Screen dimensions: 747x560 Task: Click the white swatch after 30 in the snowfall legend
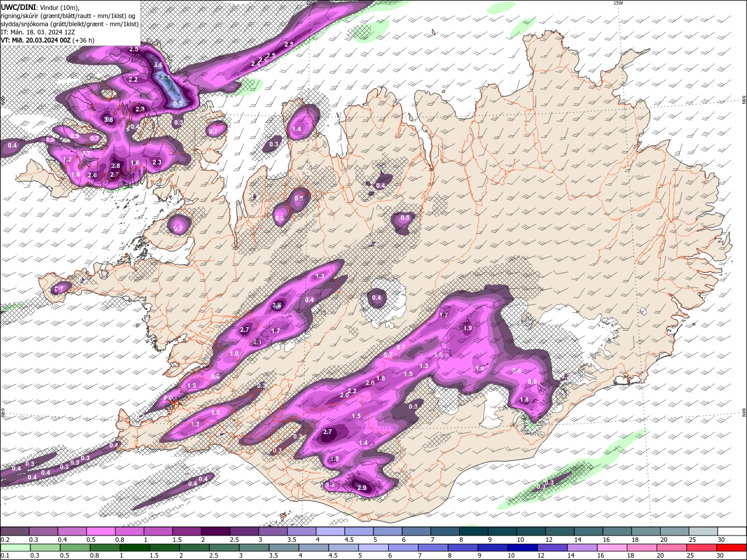(x=732, y=531)
